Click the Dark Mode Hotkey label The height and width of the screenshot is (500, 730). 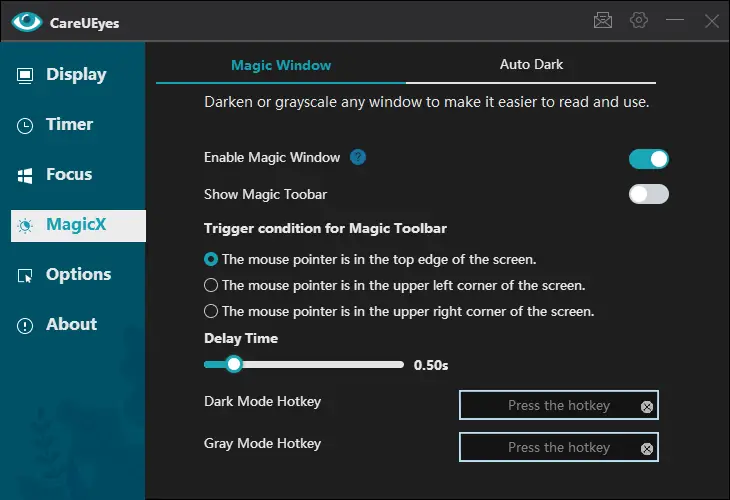click(x=263, y=402)
